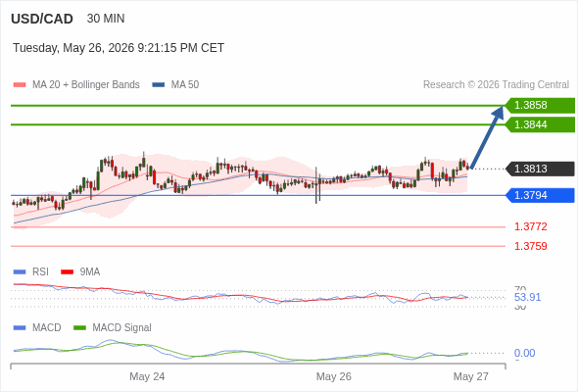Click the green MACD Signal legend swatch

(79, 328)
